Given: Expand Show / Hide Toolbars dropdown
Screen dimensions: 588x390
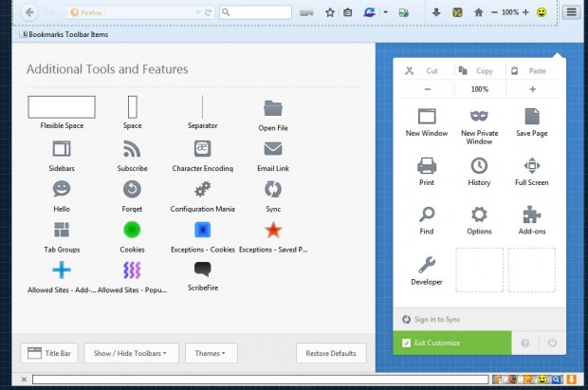Looking at the screenshot, I should 131,353.
